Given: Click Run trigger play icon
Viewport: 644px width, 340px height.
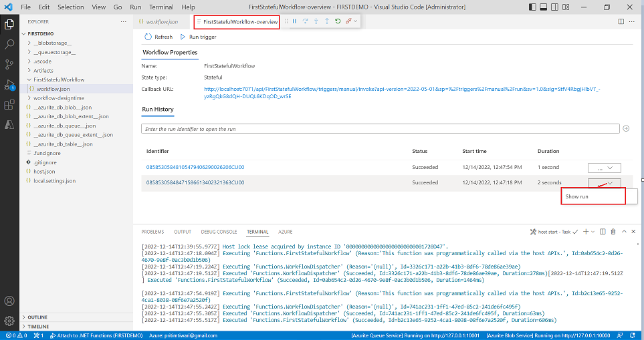Looking at the screenshot, I should (183, 37).
